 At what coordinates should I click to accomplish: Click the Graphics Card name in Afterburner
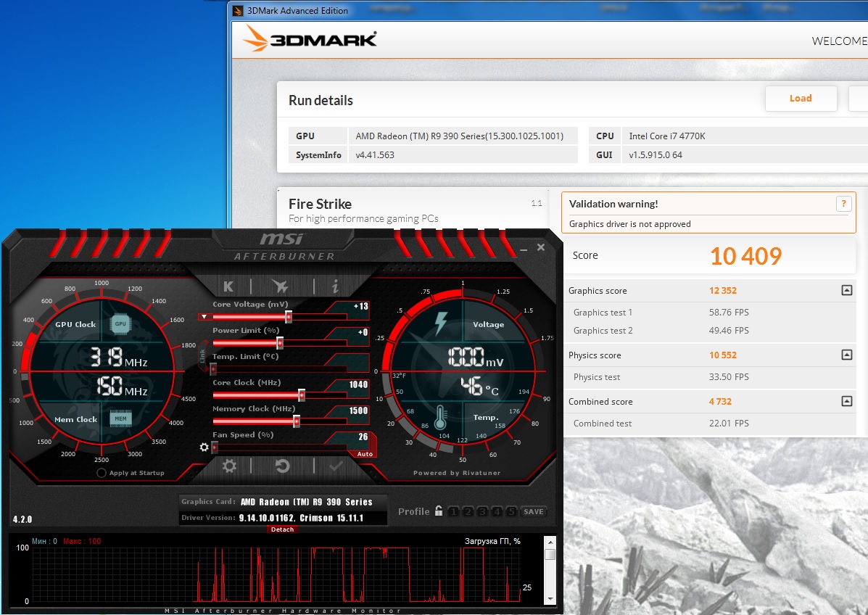(x=306, y=502)
